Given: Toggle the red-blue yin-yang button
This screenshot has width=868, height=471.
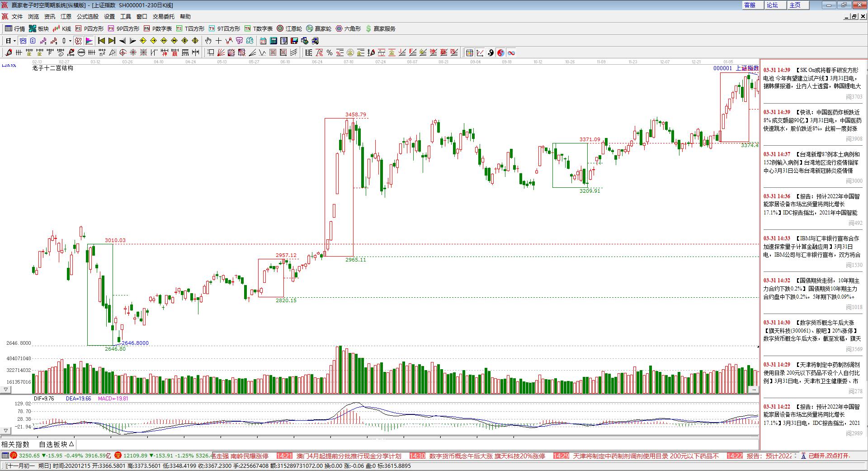Looking at the screenshot, I should point(500,53).
